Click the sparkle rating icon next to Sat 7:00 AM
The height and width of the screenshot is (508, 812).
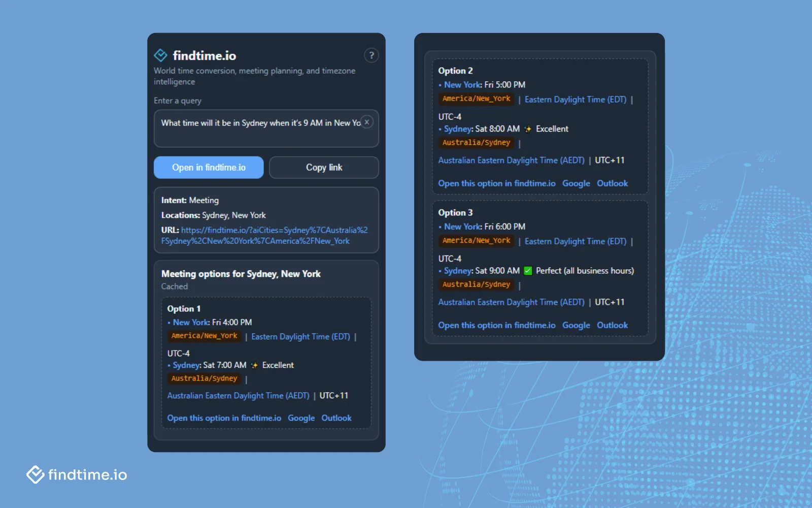pyautogui.click(x=254, y=364)
